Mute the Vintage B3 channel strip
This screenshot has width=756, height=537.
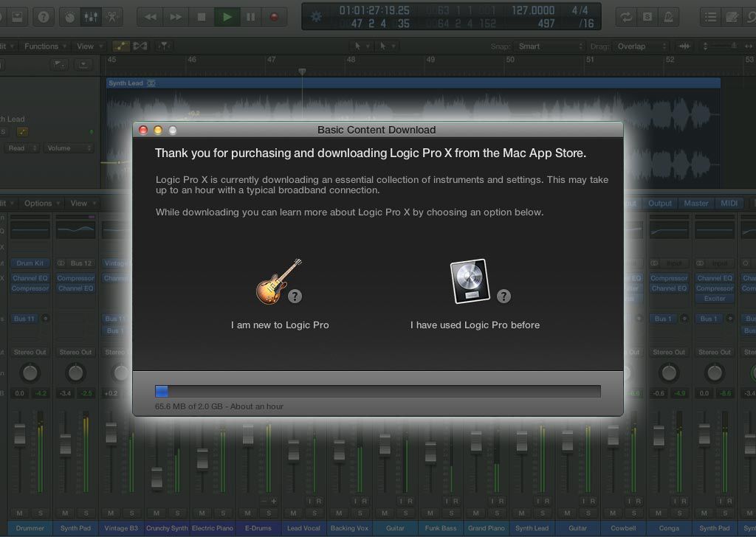(111, 513)
